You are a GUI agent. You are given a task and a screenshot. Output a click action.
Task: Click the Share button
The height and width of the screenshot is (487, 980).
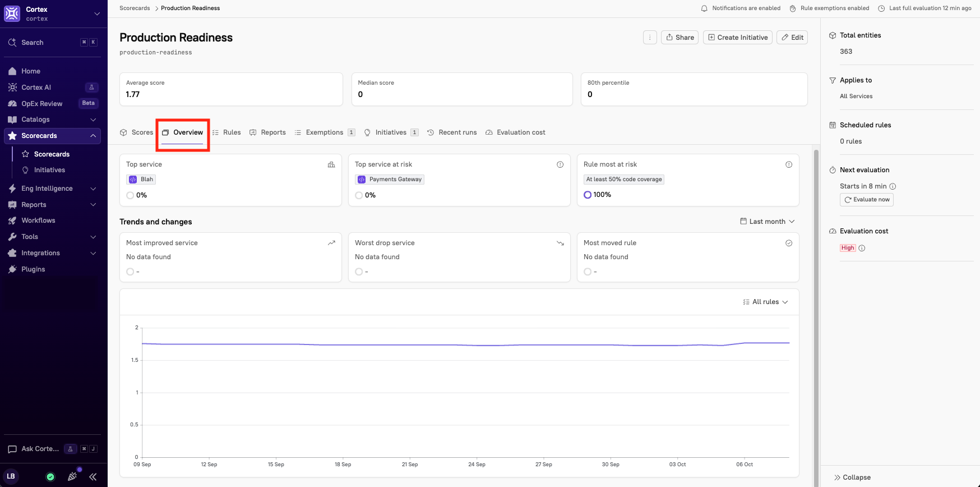(679, 38)
